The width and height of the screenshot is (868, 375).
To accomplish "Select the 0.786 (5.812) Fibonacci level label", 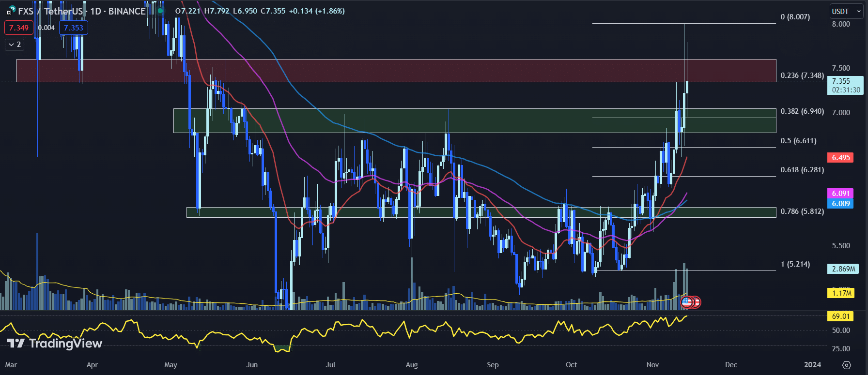I will (802, 211).
